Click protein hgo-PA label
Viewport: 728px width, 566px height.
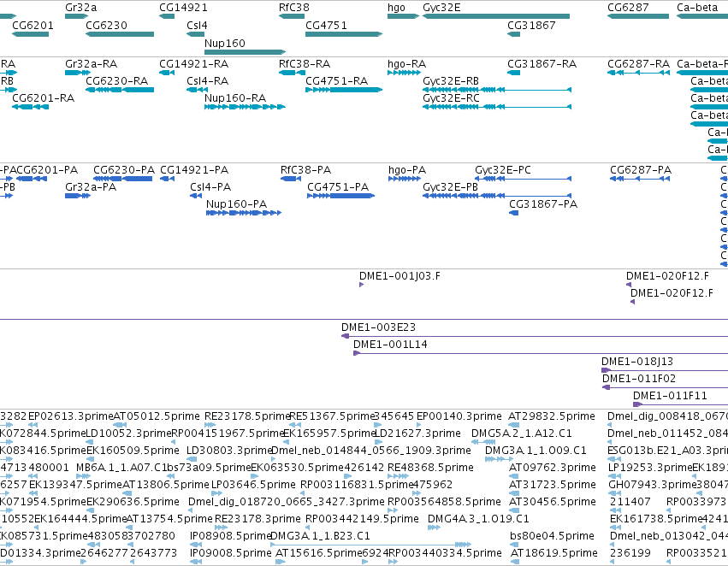[406, 170]
